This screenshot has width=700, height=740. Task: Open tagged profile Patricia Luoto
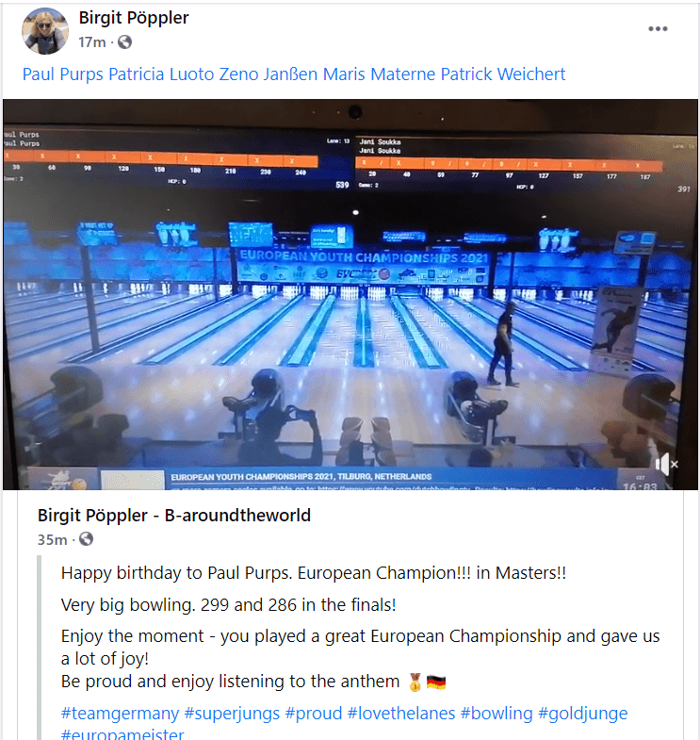point(161,74)
